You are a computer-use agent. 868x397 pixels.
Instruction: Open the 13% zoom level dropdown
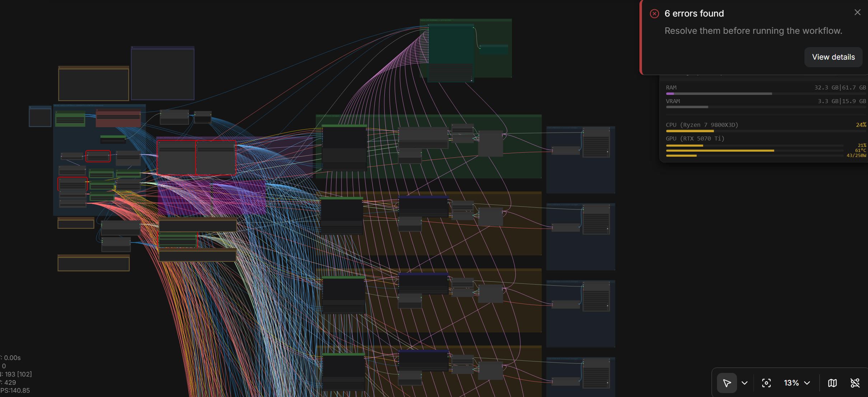click(797, 383)
